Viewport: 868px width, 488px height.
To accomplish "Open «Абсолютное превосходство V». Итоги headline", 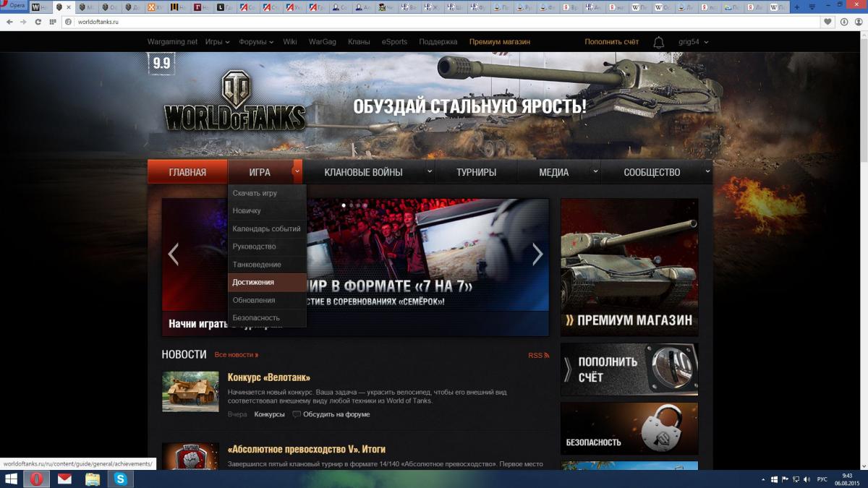I will (x=306, y=449).
